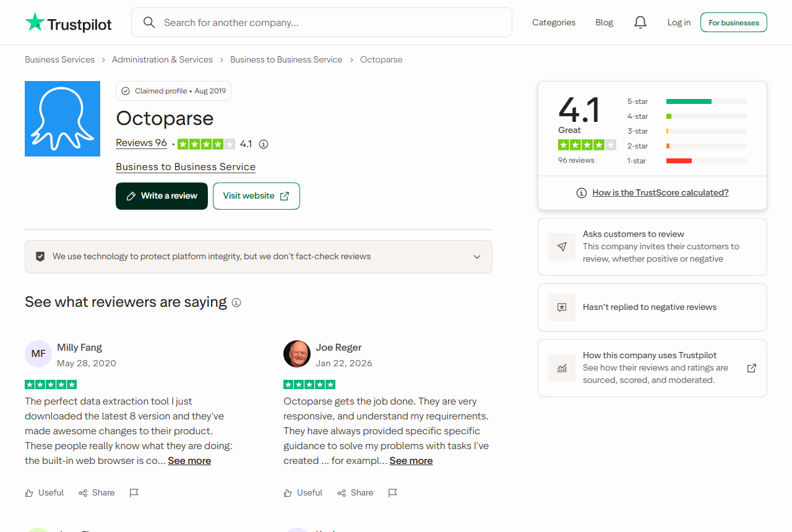Viewport: 792px width, 532px height.
Task: Open the Categories menu
Action: tap(554, 22)
